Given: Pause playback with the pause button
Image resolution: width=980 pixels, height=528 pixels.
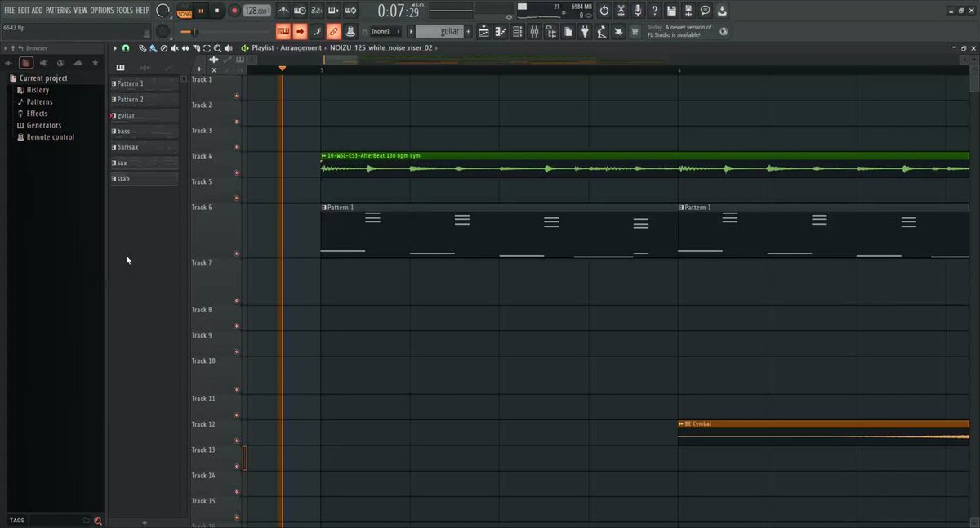Looking at the screenshot, I should click(x=201, y=11).
